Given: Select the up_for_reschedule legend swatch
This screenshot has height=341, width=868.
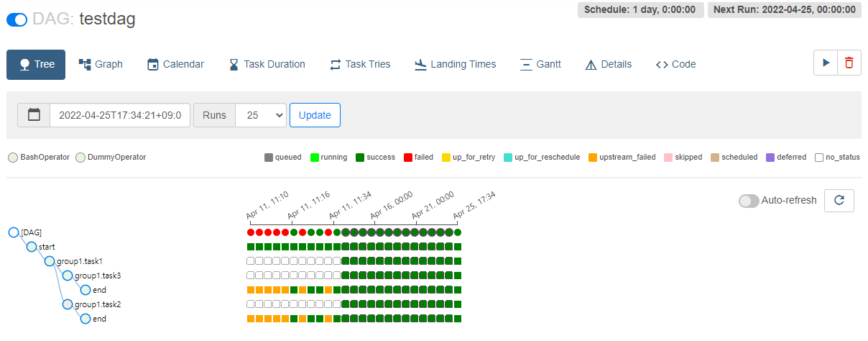Looking at the screenshot, I should pos(508,157).
